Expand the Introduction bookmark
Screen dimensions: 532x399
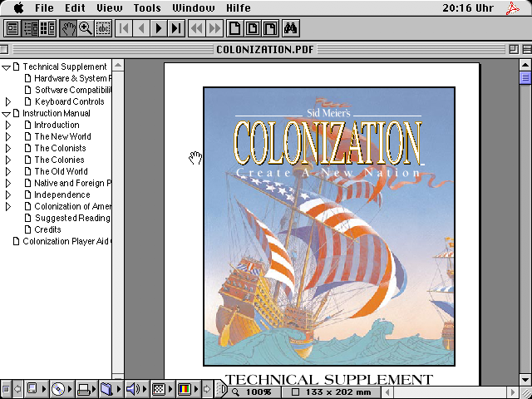(7, 126)
